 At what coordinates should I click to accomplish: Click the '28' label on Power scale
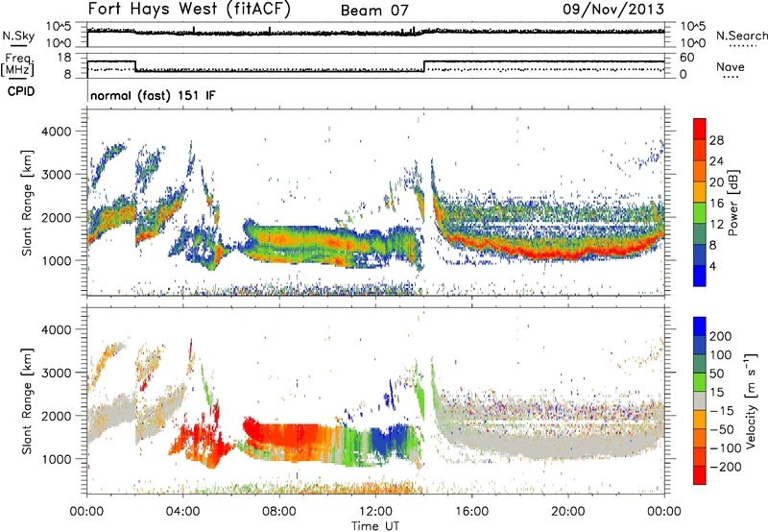tap(716, 140)
